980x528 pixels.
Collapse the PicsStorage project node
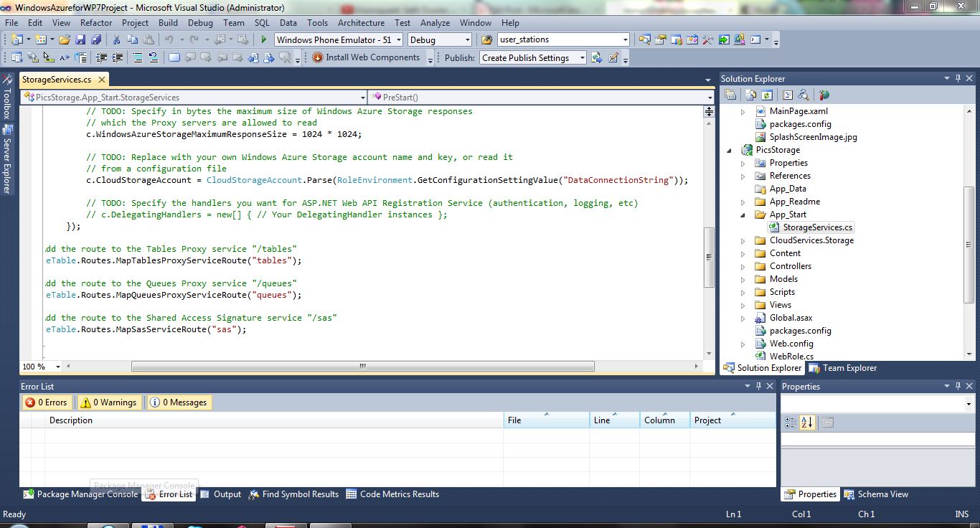click(730, 150)
